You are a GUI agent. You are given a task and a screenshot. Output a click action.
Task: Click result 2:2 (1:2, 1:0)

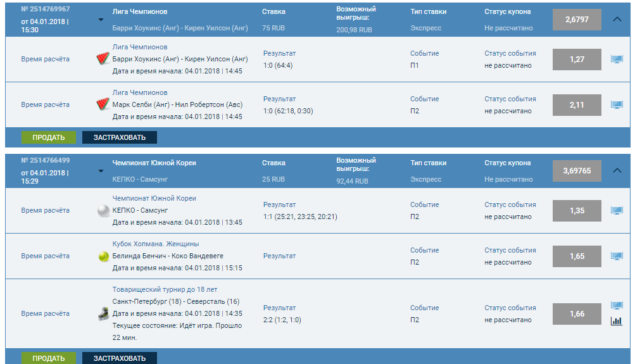click(282, 320)
